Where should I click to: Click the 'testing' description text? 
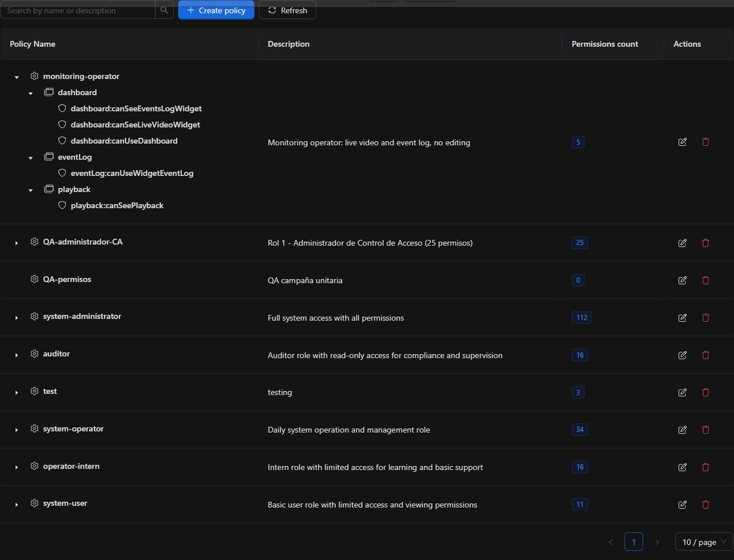[x=280, y=392]
